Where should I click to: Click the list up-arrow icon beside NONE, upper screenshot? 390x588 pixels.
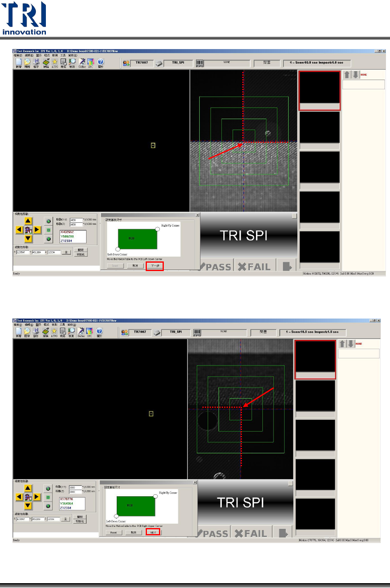[x=347, y=75]
